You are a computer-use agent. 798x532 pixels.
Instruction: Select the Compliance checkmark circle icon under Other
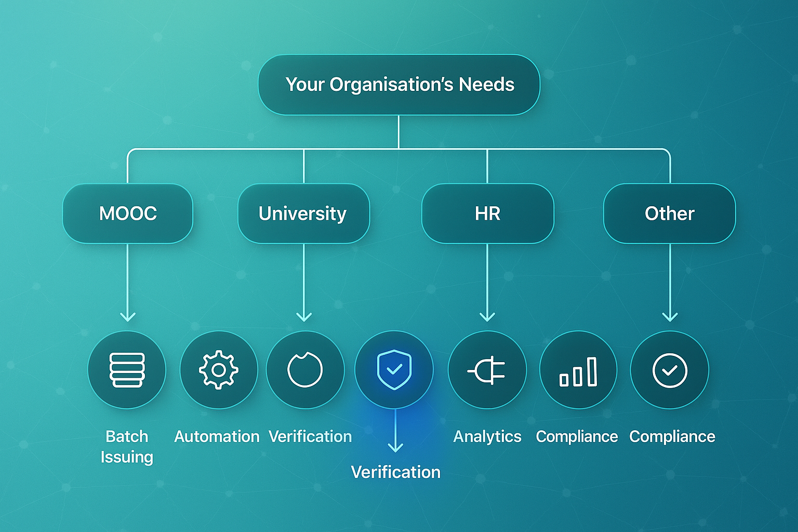670,370
